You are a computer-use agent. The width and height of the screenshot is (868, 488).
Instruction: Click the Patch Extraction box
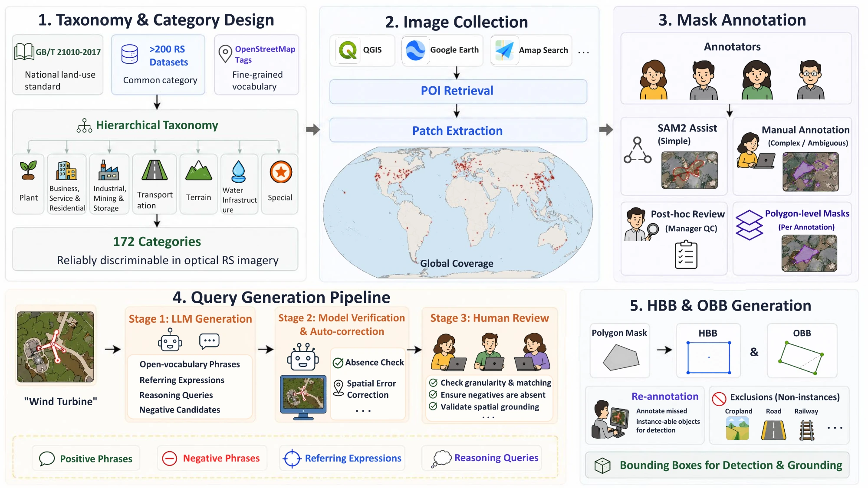458,130
